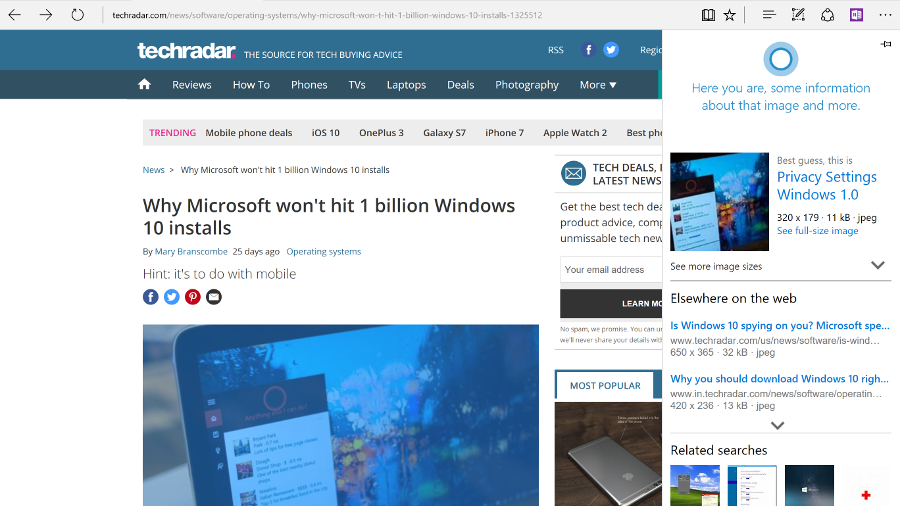The height and width of the screenshot is (506, 900).
Task: Click the Share bell-shaped toolbar icon
Action: [827, 15]
